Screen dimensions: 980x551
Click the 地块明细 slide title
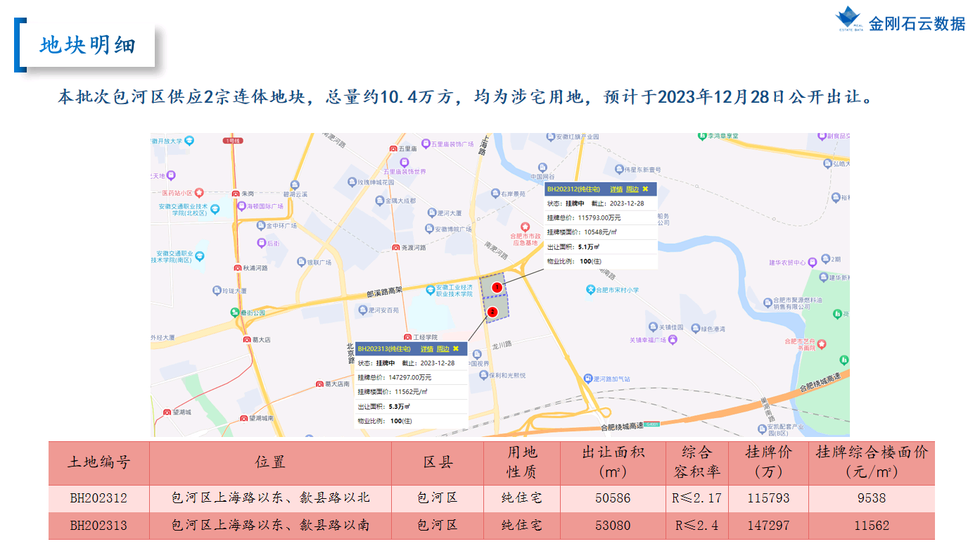tap(88, 46)
